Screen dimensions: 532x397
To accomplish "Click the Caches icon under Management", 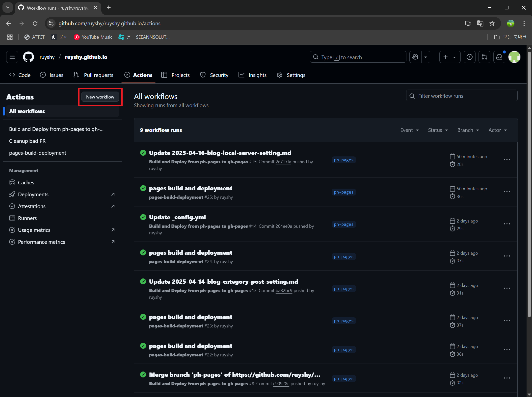I will 12,182.
